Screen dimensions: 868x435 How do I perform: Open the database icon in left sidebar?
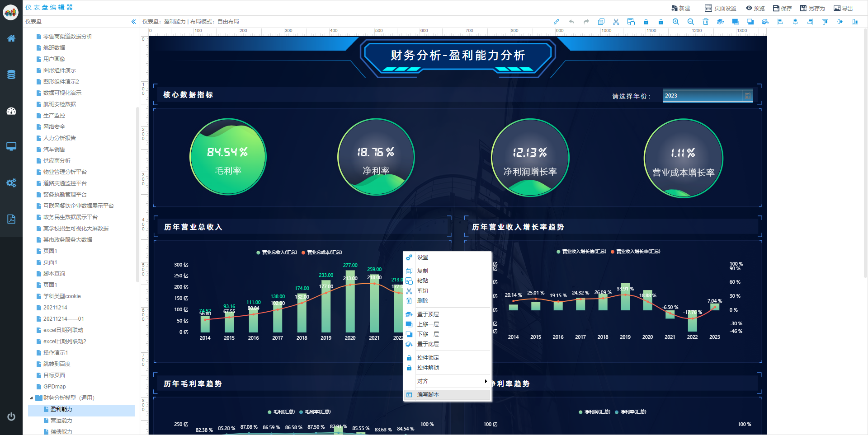[11, 75]
